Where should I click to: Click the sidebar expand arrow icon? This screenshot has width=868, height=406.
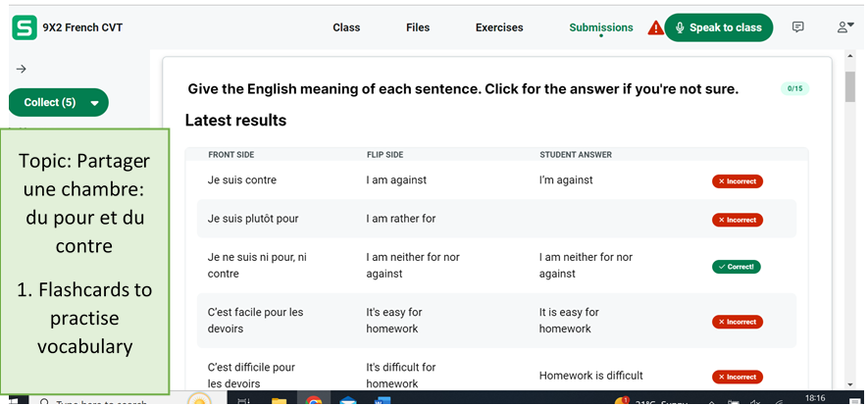[x=22, y=69]
